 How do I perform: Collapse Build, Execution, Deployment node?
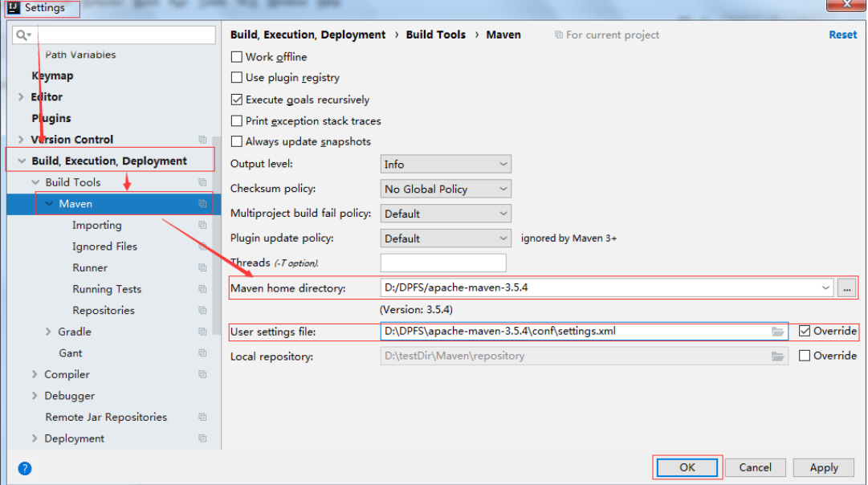click(x=22, y=161)
